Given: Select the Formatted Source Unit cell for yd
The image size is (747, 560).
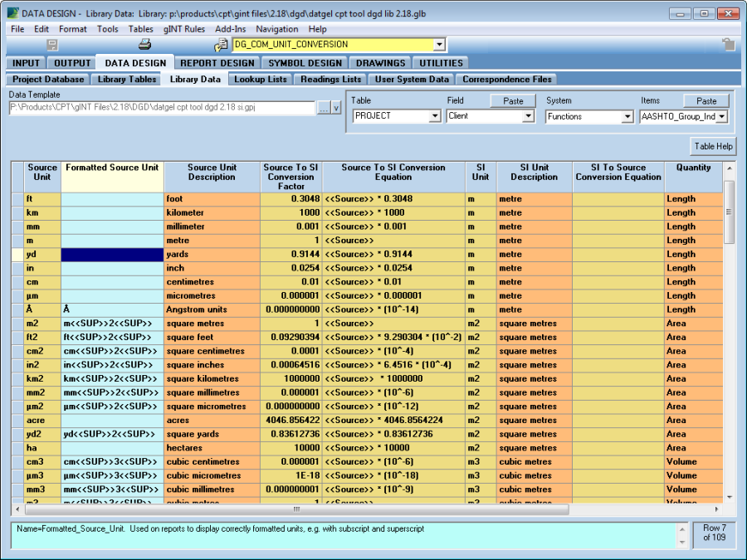Looking at the screenshot, I should (x=112, y=255).
